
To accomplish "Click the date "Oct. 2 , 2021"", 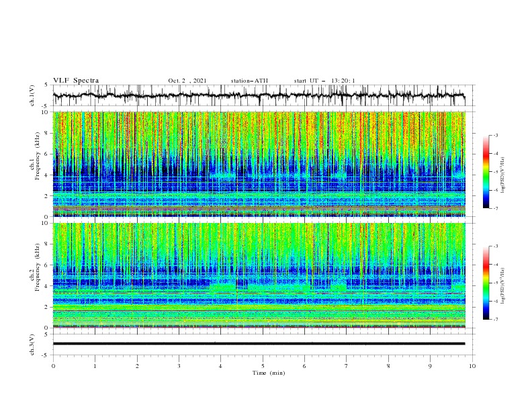I will 187,81.
